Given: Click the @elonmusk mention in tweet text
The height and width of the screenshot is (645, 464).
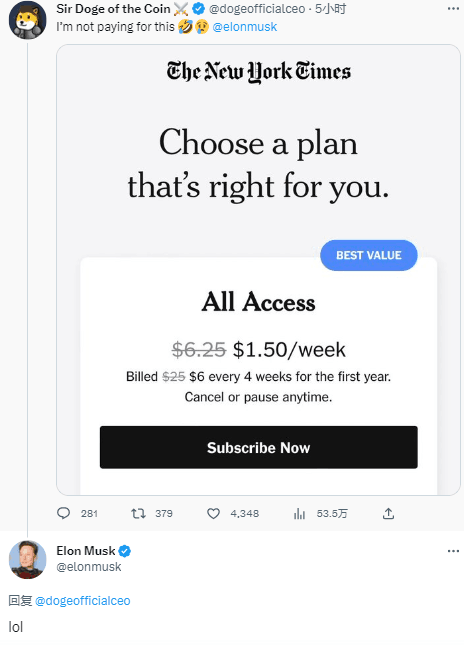Looking at the screenshot, I should [244, 27].
